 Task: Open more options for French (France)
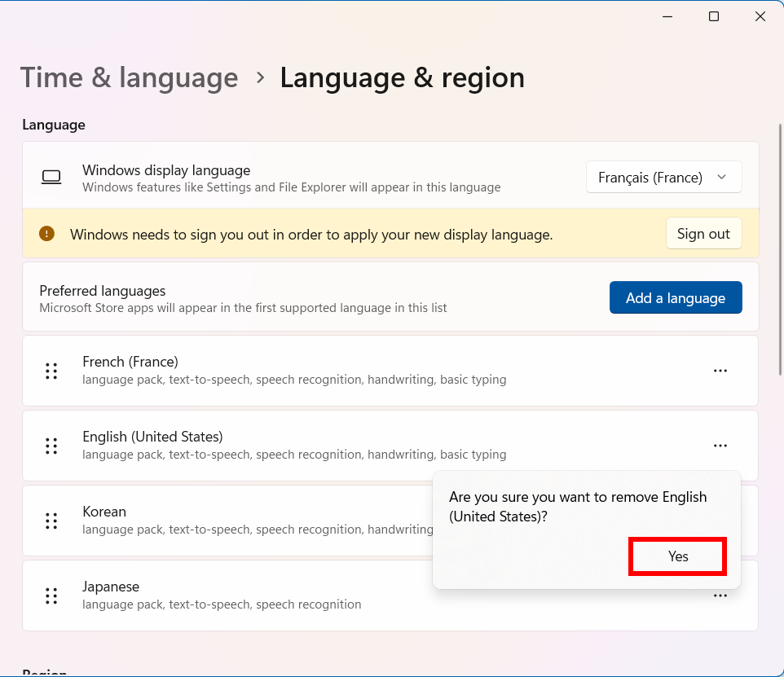click(720, 371)
